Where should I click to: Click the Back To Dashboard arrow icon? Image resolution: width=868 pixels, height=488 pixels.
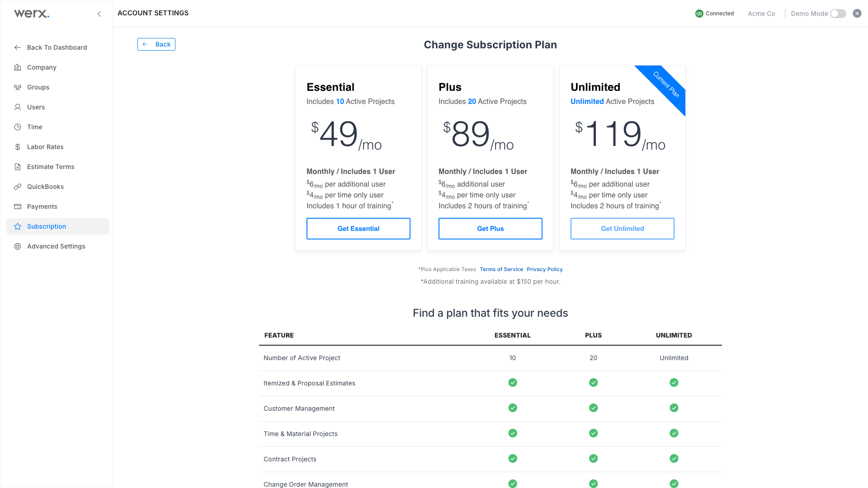coord(18,47)
